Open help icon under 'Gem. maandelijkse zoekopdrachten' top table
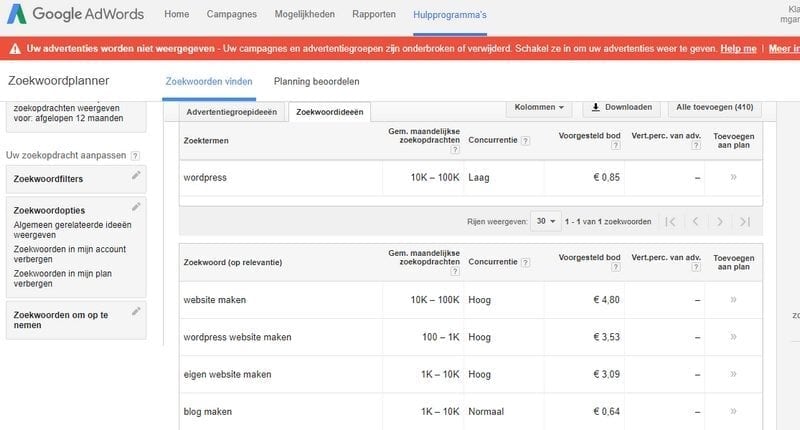800x430 pixels. point(455,149)
